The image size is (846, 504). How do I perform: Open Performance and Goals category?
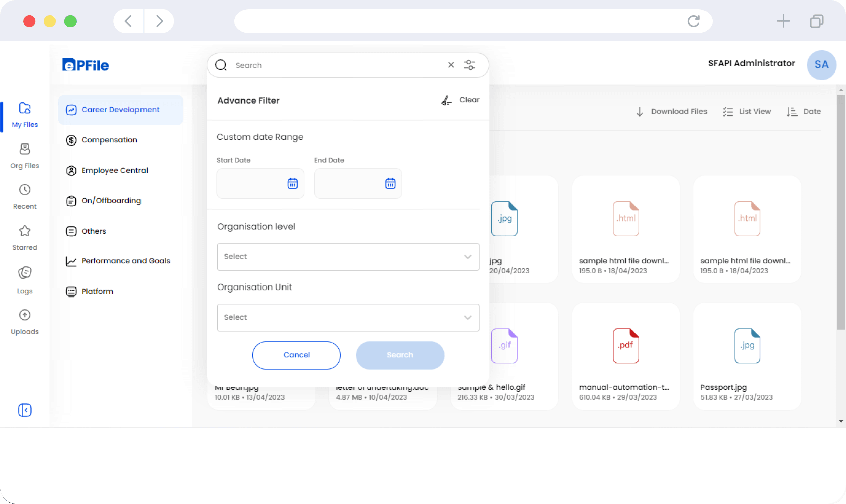(125, 261)
